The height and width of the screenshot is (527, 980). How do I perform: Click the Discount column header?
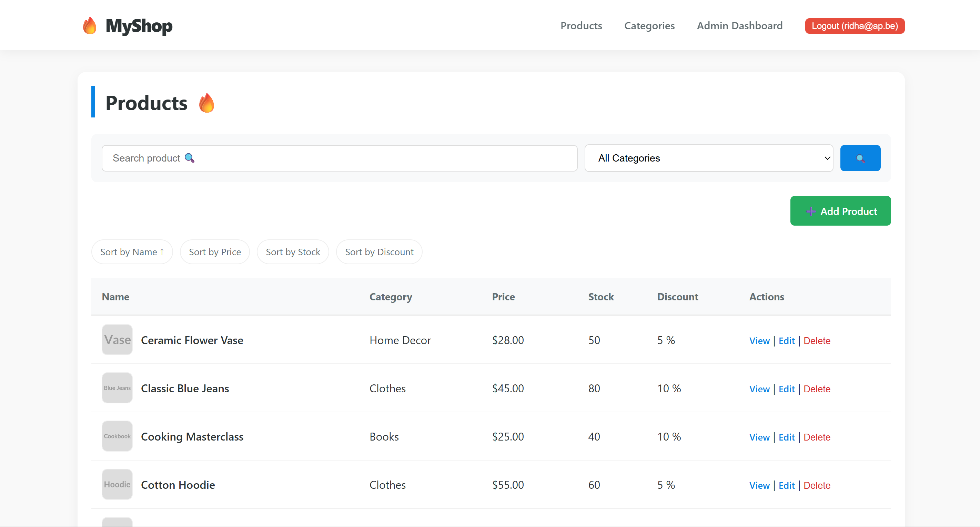(678, 297)
